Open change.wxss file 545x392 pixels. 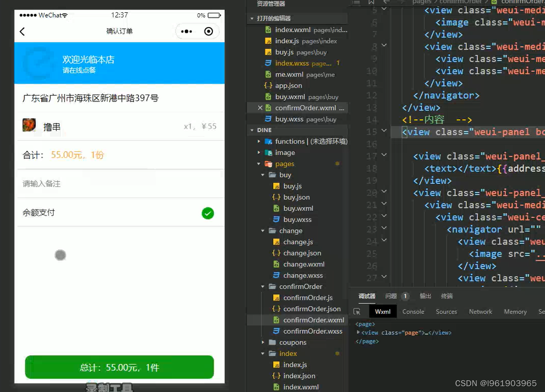tap(298, 275)
